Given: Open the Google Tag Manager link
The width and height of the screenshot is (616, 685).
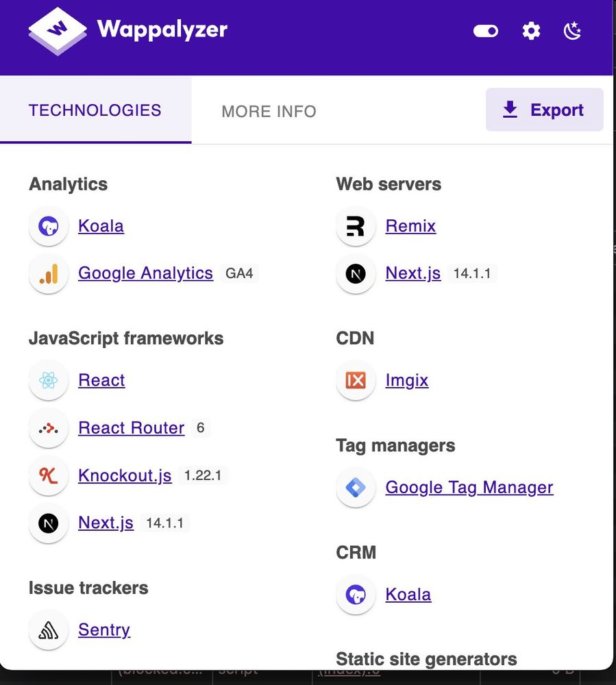Looking at the screenshot, I should coord(469,488).
